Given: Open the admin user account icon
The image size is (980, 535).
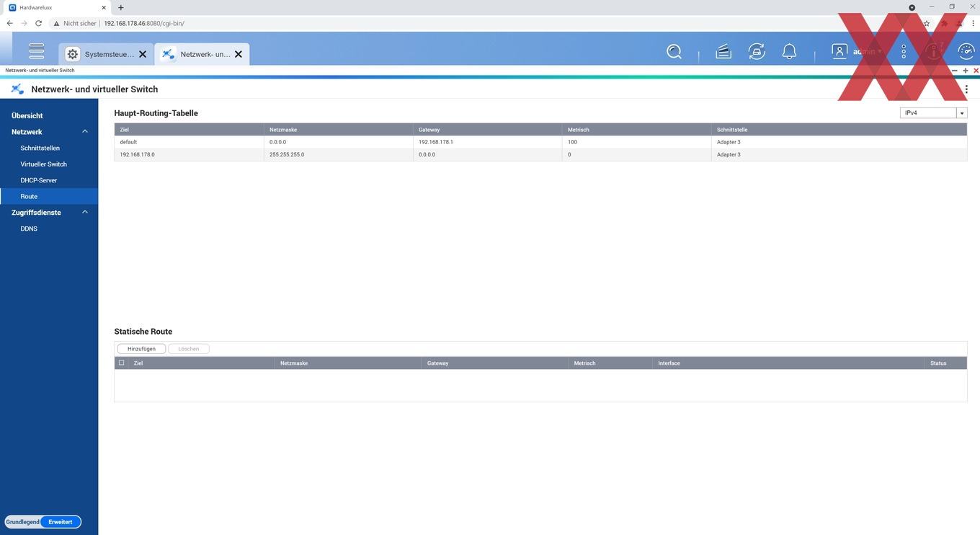Looking at the screenshot, I should [839, 52].
